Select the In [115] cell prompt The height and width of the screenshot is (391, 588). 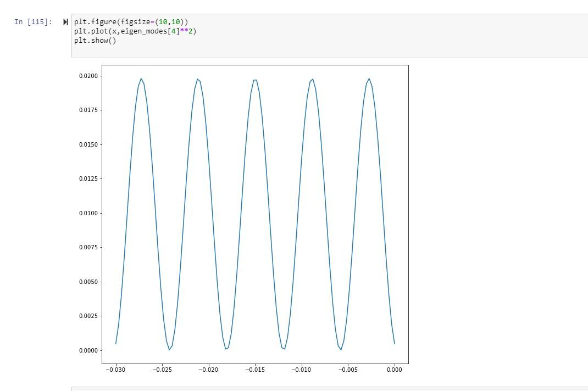34,22
